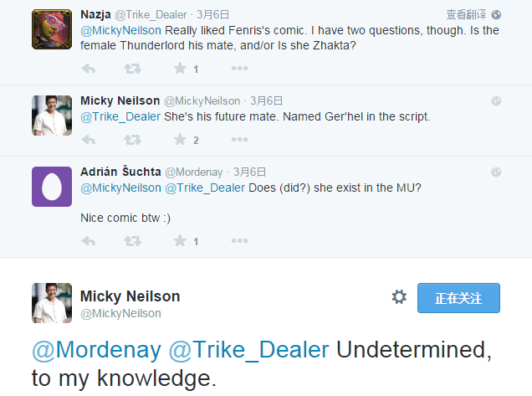Retweet Adrián Šuchta's tweet
Image resolution: width=532 pixels, height=396 pixels.
(x=132, y=241)
